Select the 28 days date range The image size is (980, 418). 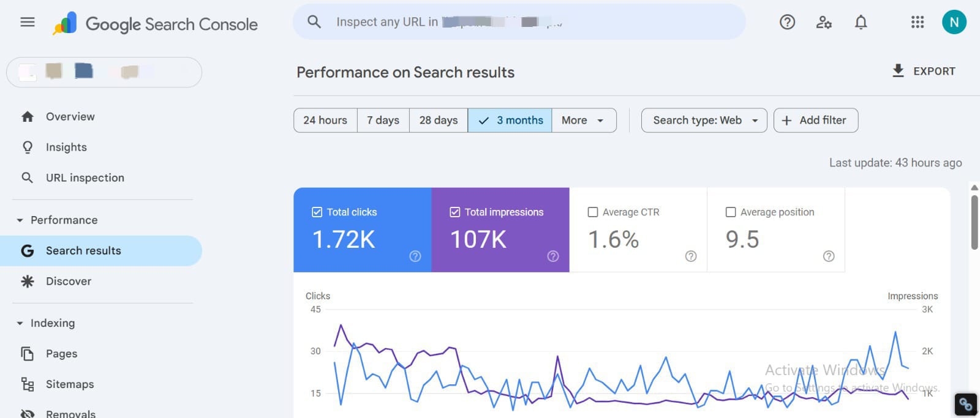pyautogui.click(x=438, y=121)
